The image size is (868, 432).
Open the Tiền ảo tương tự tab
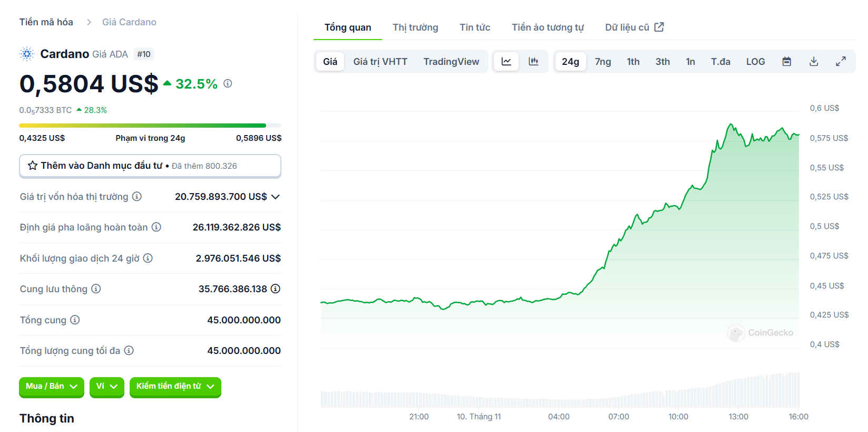point(548,27)
